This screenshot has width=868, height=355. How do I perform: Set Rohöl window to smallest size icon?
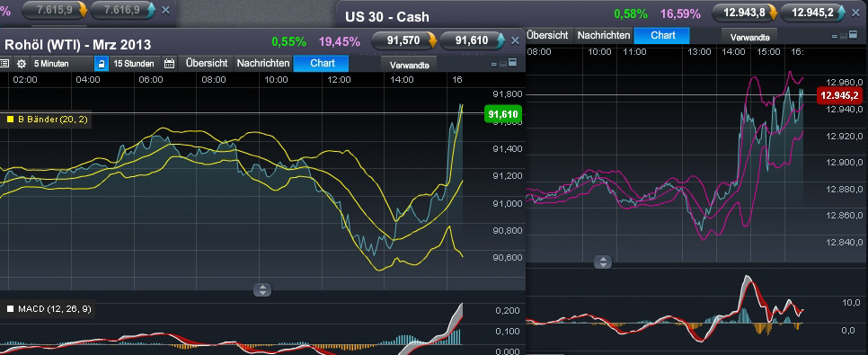pos(494,64)
